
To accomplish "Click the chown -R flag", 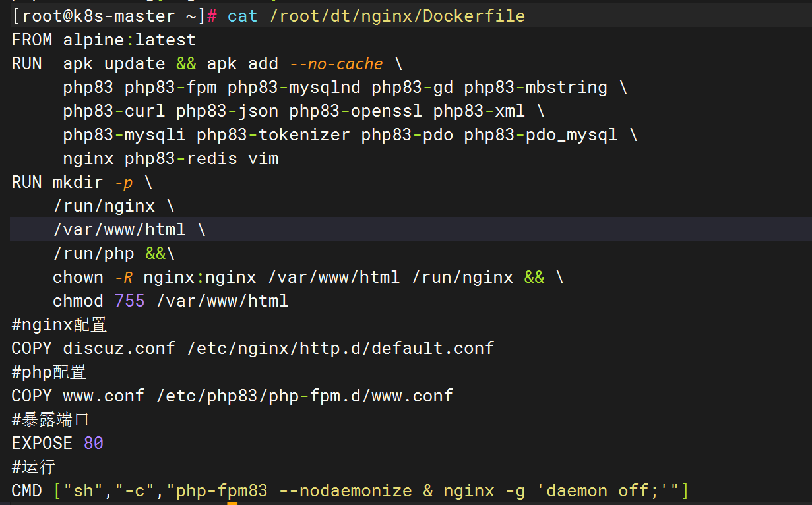I will point(124,277).
